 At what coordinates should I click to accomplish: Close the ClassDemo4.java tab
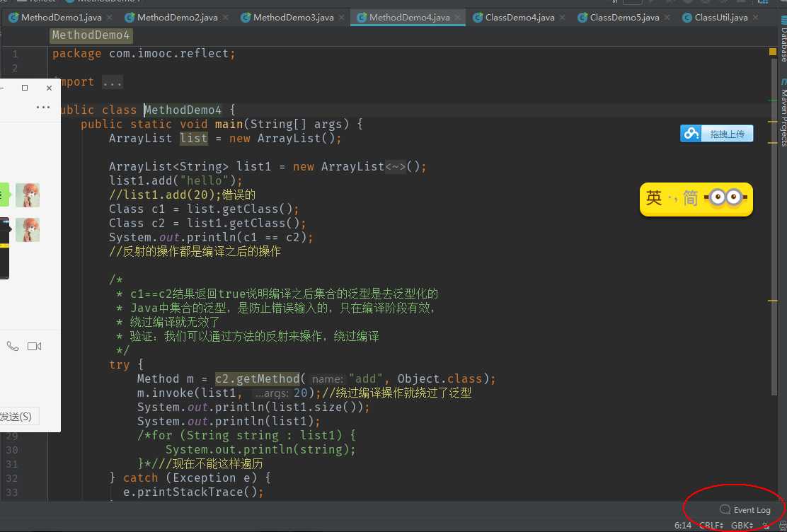[563, 18]
